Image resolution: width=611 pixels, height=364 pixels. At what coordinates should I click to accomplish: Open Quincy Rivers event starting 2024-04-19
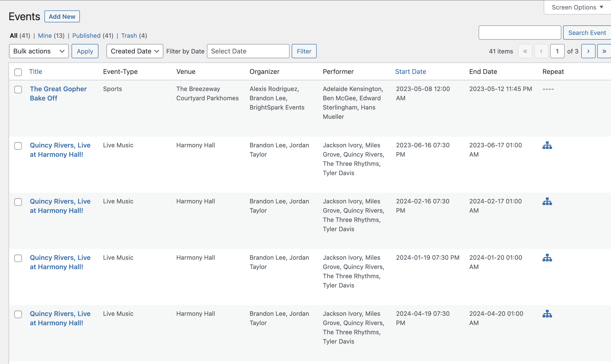[60, 318]
